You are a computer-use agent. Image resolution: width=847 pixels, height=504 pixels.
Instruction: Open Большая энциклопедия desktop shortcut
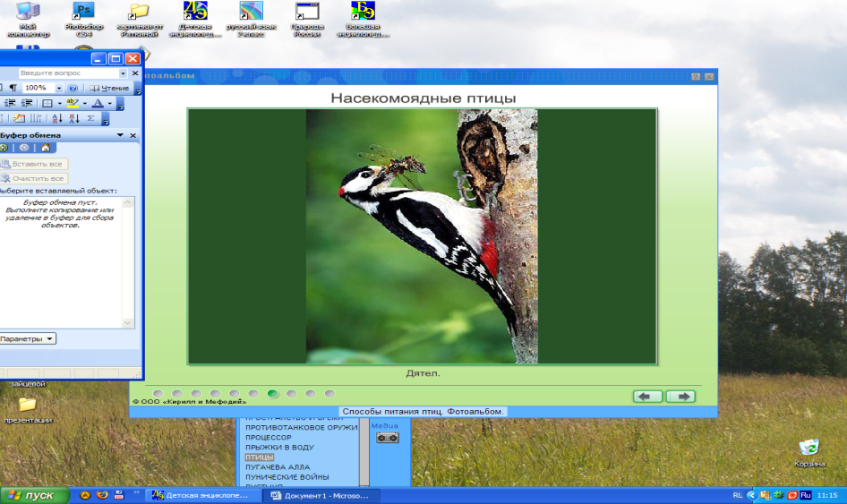pos(363,20)
